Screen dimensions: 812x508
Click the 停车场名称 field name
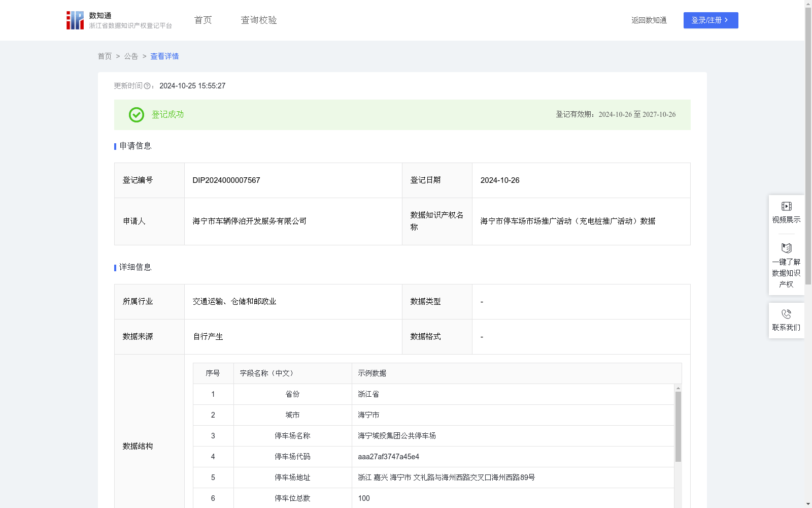click(x=292, y=436)
